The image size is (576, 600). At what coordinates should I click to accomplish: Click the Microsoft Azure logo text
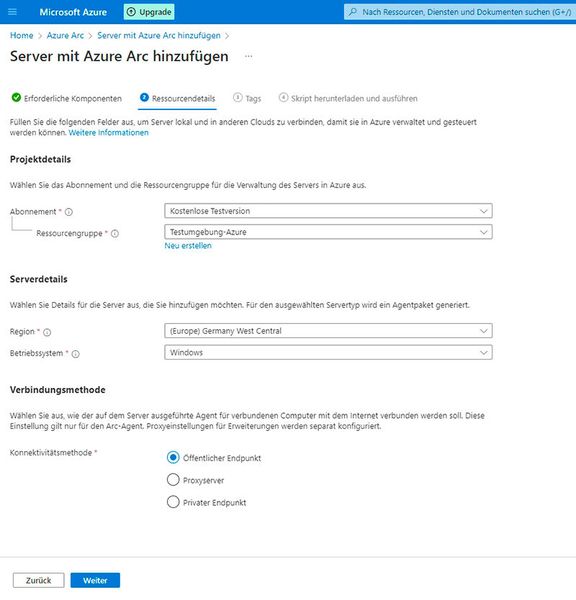(73, 12)
